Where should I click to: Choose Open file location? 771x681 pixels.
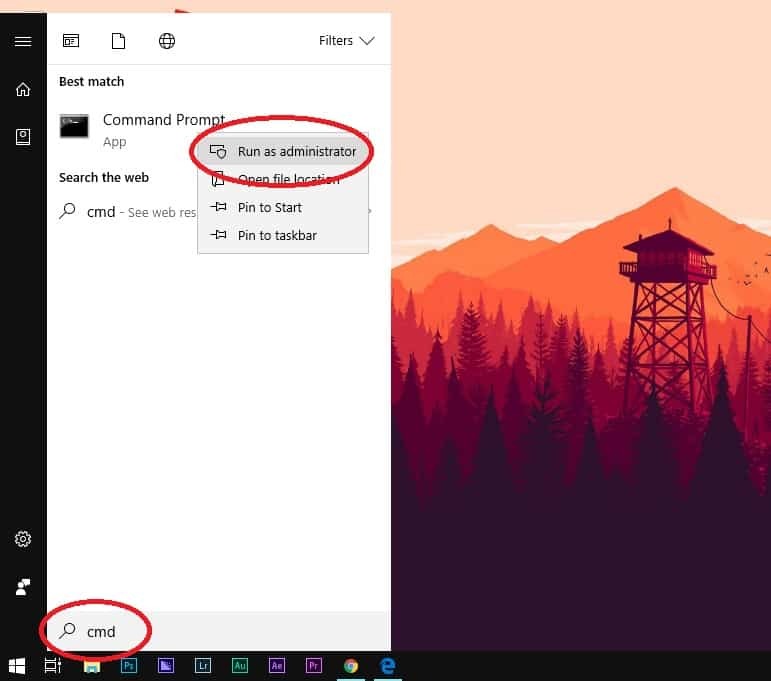pyautogui.click(x=283, y=179)
